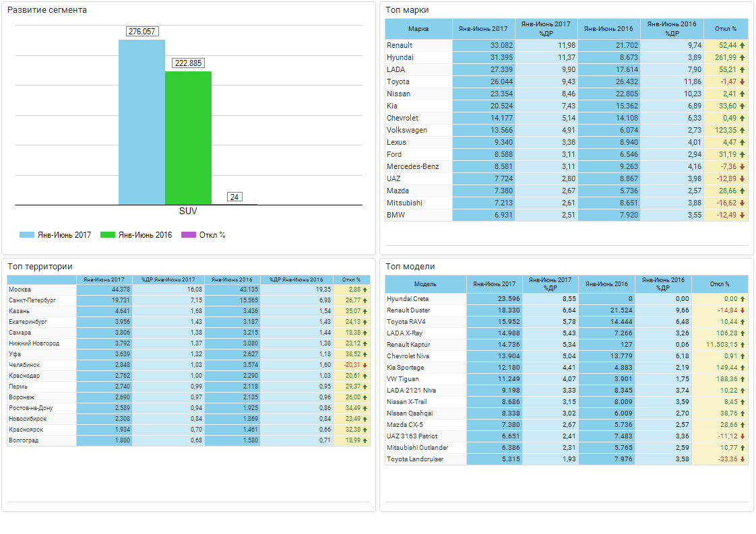The image size is (756, 534).
Task: Click the up arrow beside 123,35 for Volkswagen
Action: pyautogui.click(x=742, y=130)
